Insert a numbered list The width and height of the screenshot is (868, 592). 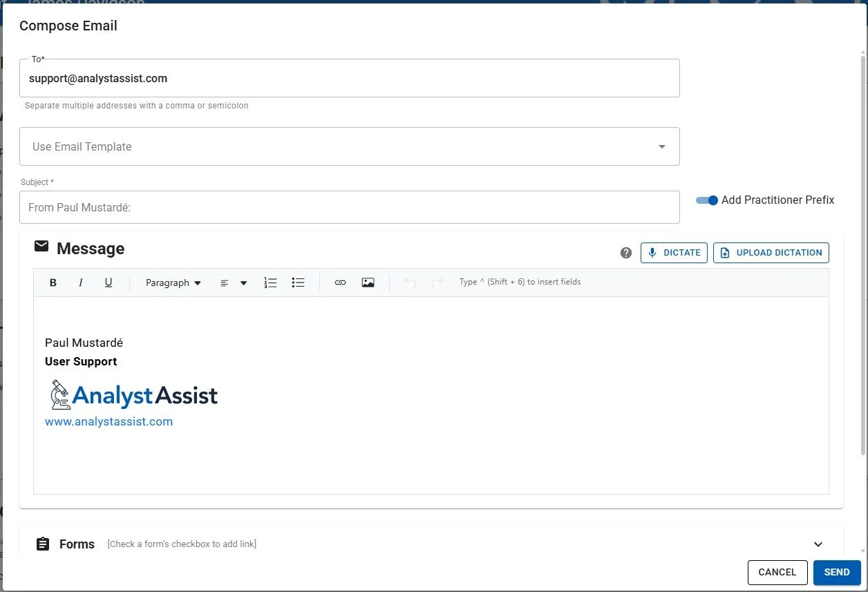point(271,283)
